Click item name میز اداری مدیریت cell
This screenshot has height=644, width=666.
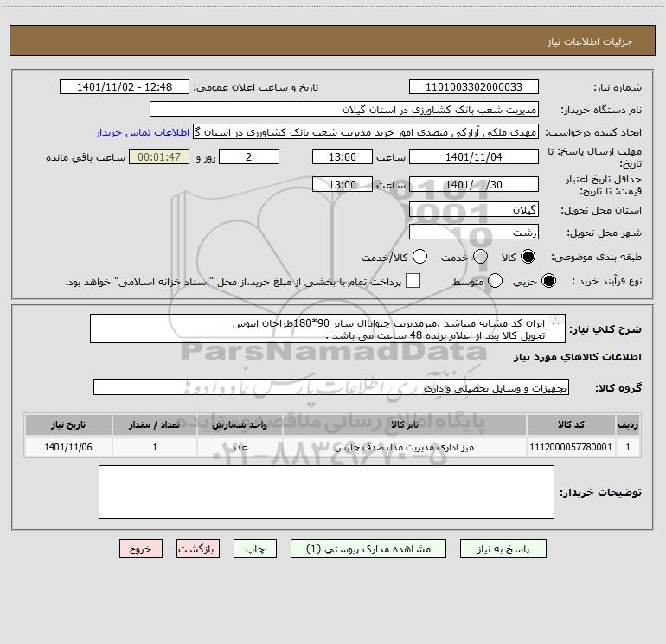pos(405,447)
